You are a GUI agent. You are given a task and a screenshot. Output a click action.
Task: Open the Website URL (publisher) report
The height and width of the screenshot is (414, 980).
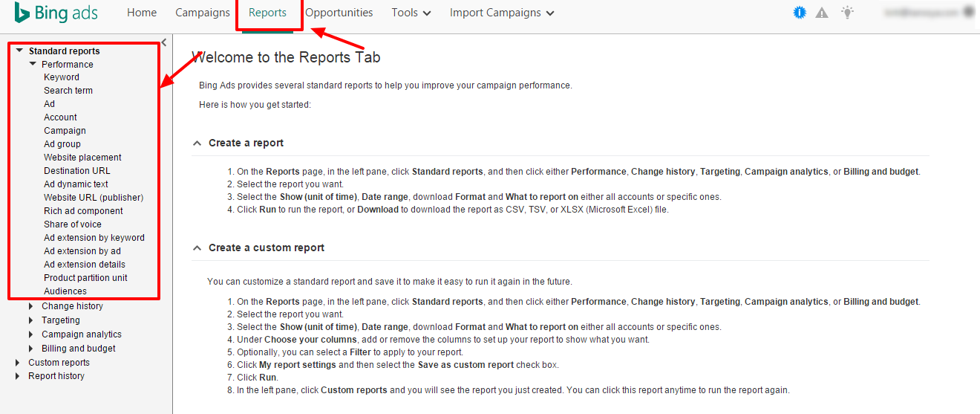pyautogui.click(x=94, y=198)
